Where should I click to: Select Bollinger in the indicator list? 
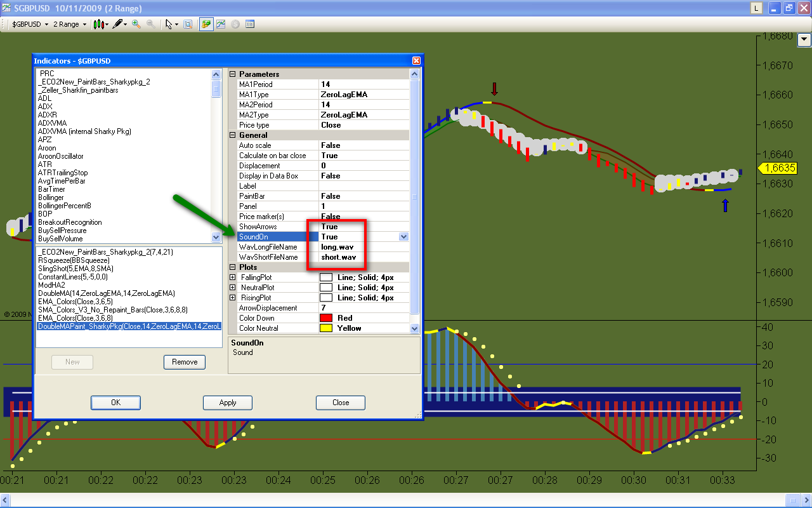tap(51, 197)
